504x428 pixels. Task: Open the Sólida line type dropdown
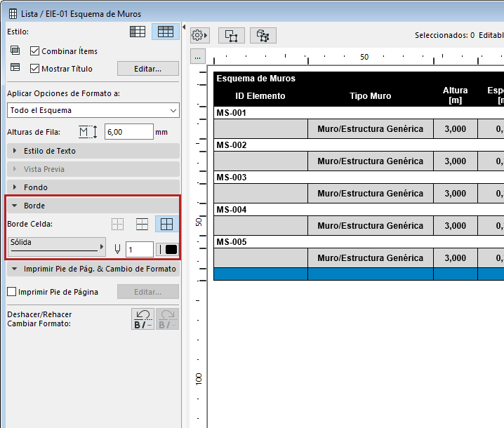tap(57, 247)
